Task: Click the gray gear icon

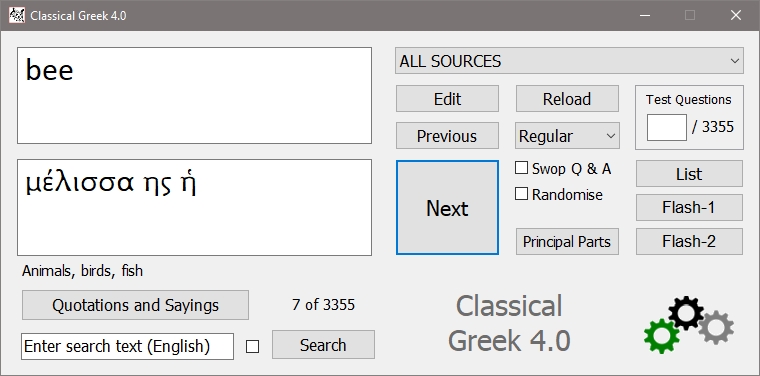Action: coord(716,328)
